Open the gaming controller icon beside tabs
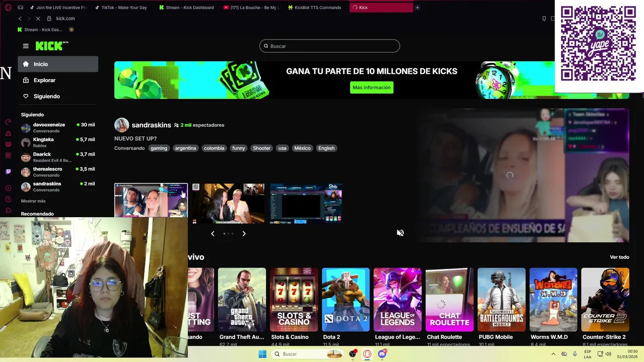The height and width of the screenshot is (362, 644). tap(20, 8)
